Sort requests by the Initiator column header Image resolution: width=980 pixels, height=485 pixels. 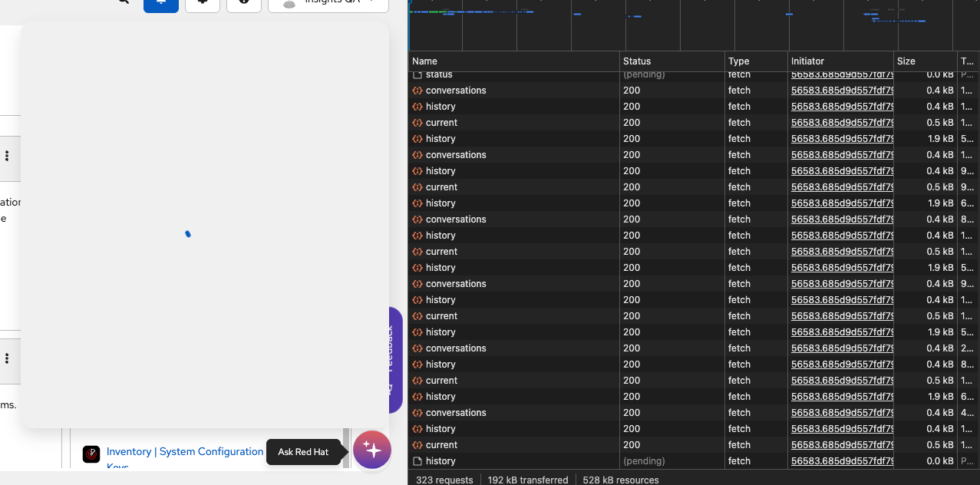coord(841,61)
